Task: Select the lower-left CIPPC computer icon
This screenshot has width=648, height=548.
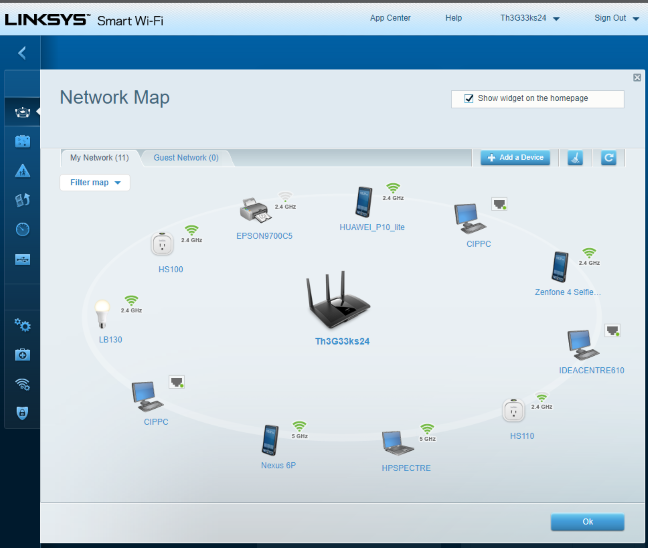Action: [x=148, y=396]
